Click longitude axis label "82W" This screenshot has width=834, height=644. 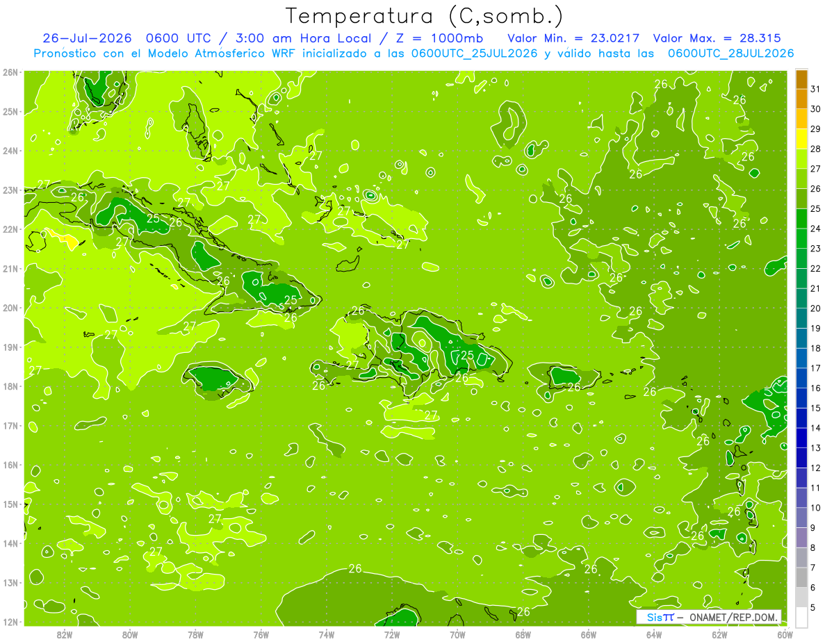64,634
